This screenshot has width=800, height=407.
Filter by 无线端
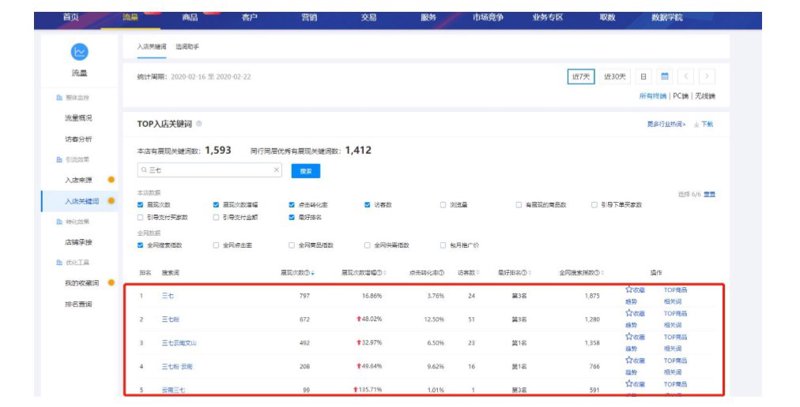click(x=705, y=96)
